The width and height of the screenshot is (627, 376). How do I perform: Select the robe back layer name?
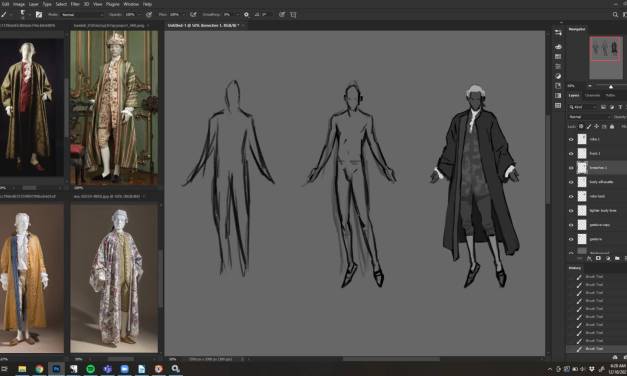[597, 196]
